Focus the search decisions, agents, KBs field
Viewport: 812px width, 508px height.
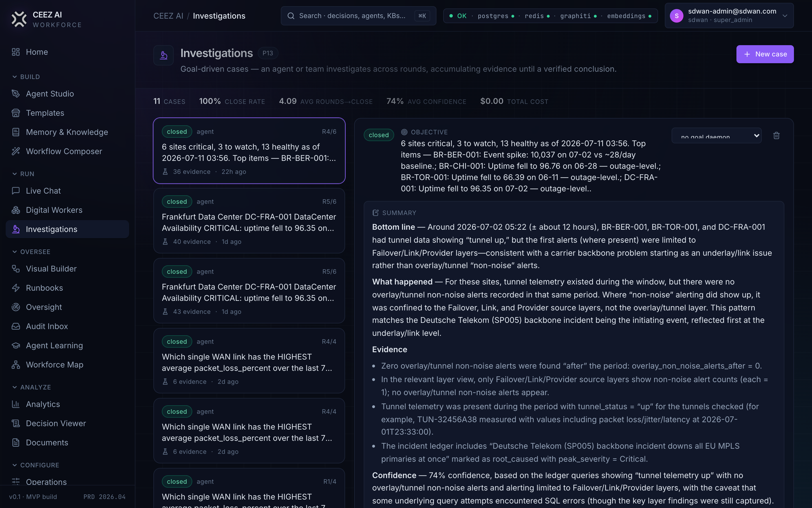click(358, 16)
